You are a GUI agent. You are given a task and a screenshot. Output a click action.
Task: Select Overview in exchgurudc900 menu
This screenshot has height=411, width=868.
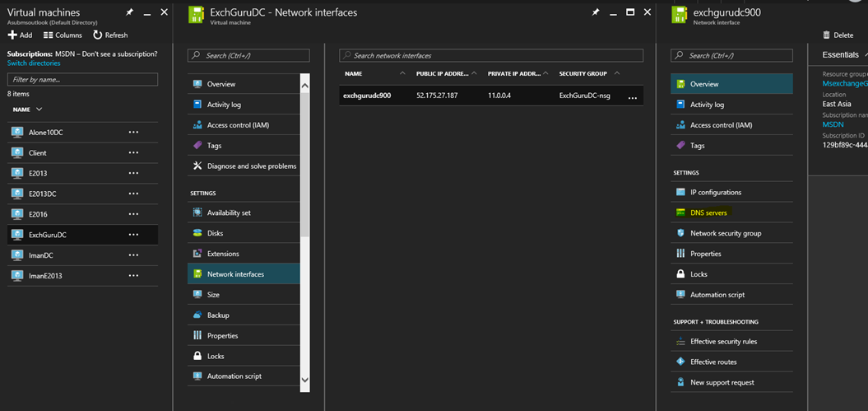[x=731, y=84]
